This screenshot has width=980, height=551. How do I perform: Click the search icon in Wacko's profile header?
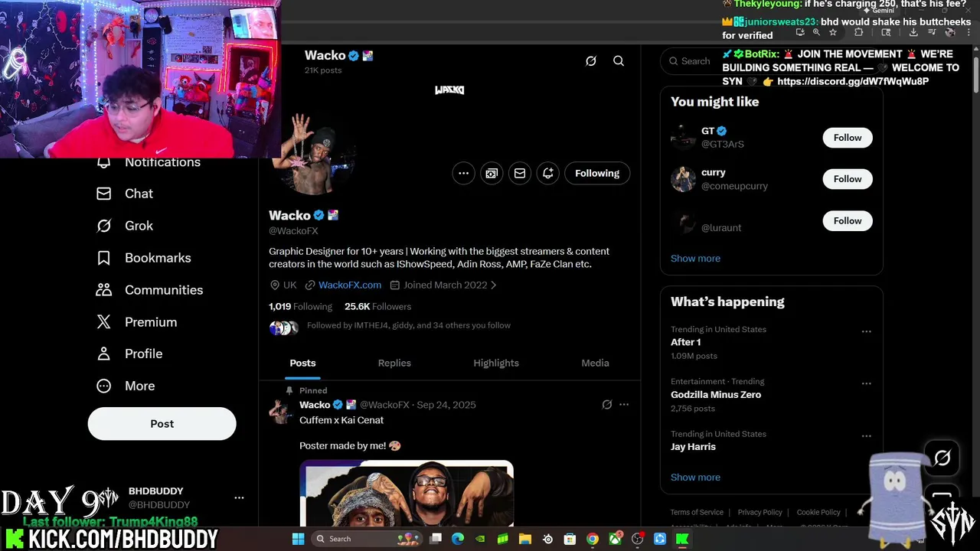tap(619, 61)
